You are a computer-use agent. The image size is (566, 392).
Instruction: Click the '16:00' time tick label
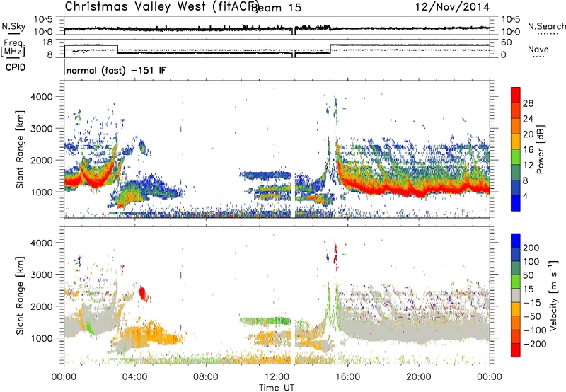347,377
